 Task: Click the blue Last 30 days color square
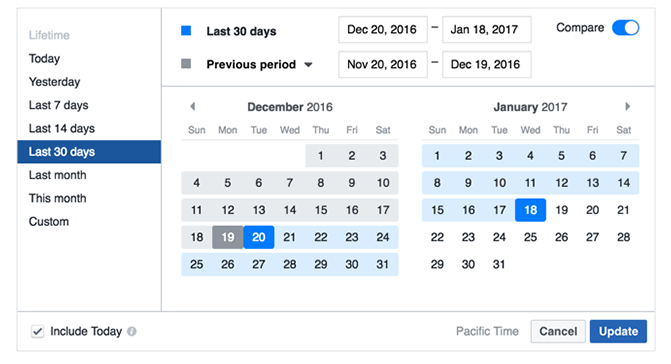tap(186, 30)
